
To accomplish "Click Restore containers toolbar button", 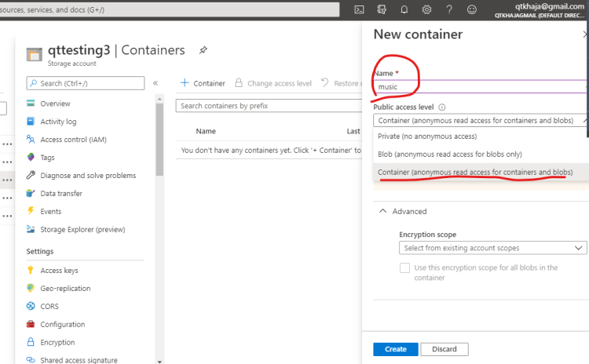I will click(x=341, y=83).
